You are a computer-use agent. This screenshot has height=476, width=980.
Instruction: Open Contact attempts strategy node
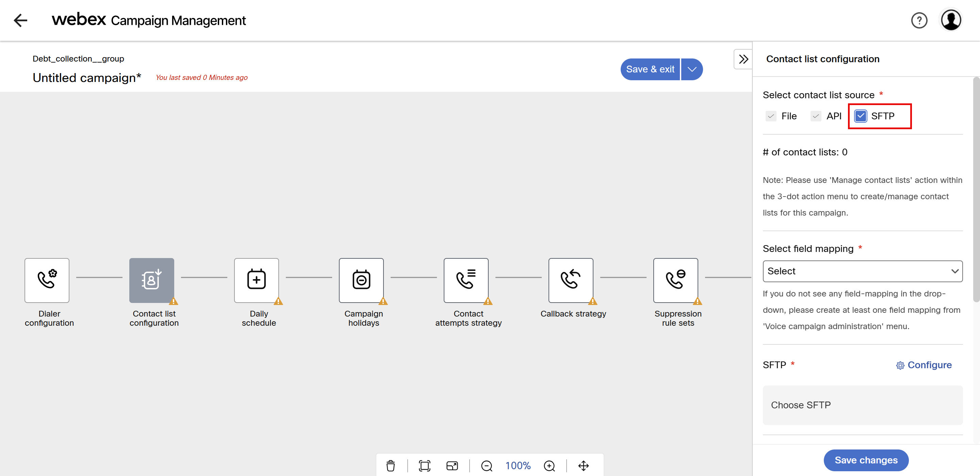click(x=466, y=280)
